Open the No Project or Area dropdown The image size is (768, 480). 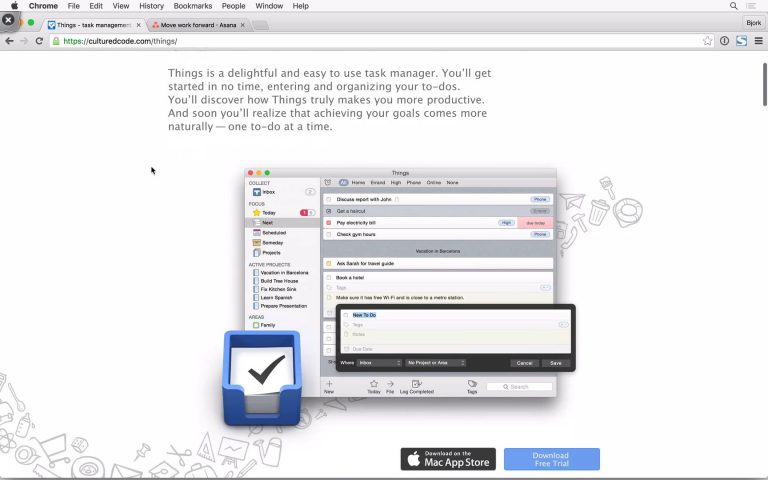435,363
